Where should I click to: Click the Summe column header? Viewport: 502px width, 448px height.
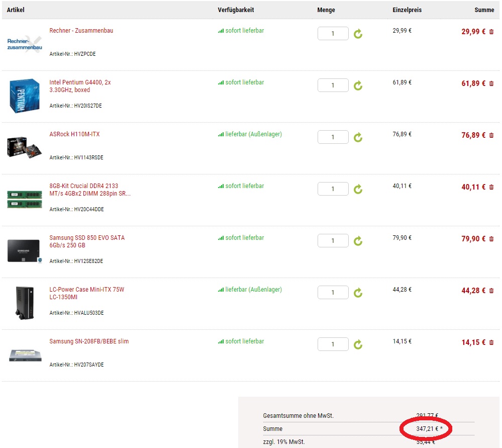(484, 10)
